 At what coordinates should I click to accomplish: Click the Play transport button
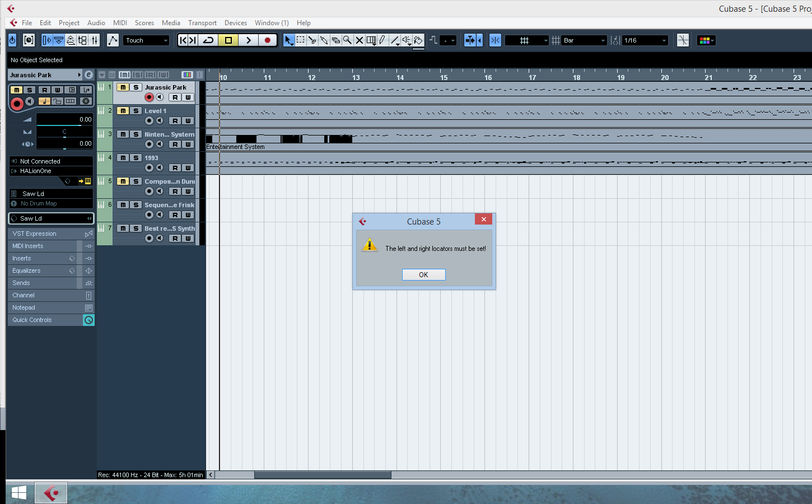pos(248,40)
